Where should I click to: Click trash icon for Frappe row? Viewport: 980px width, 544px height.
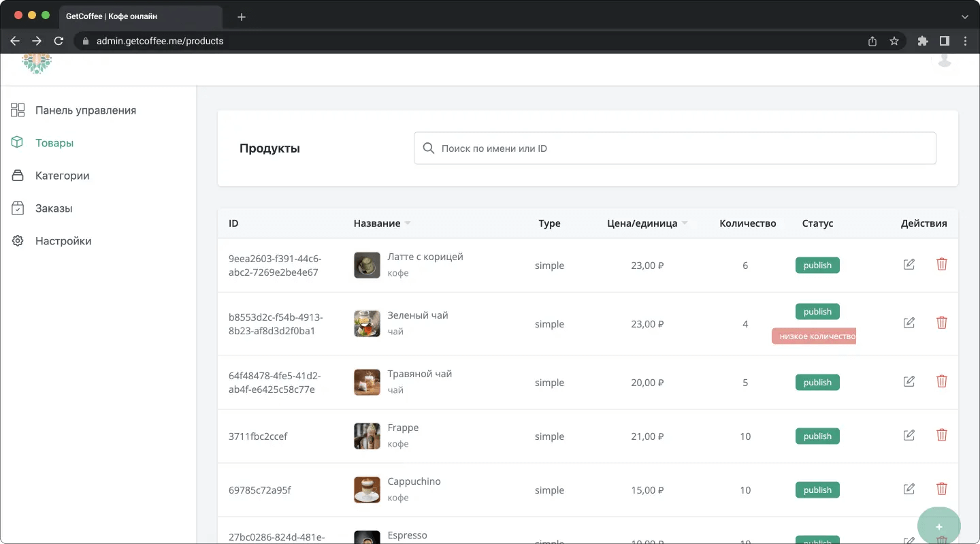point(941,435)
